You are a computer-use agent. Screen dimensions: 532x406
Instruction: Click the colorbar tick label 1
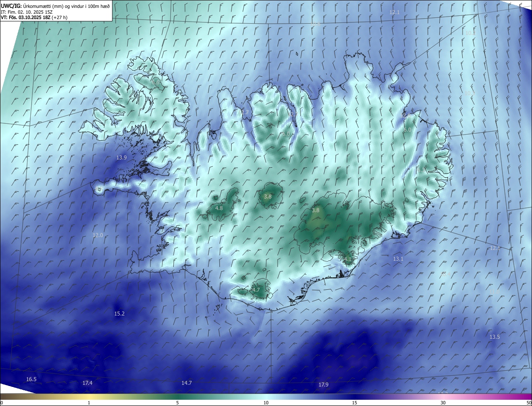tap(89, 403)
